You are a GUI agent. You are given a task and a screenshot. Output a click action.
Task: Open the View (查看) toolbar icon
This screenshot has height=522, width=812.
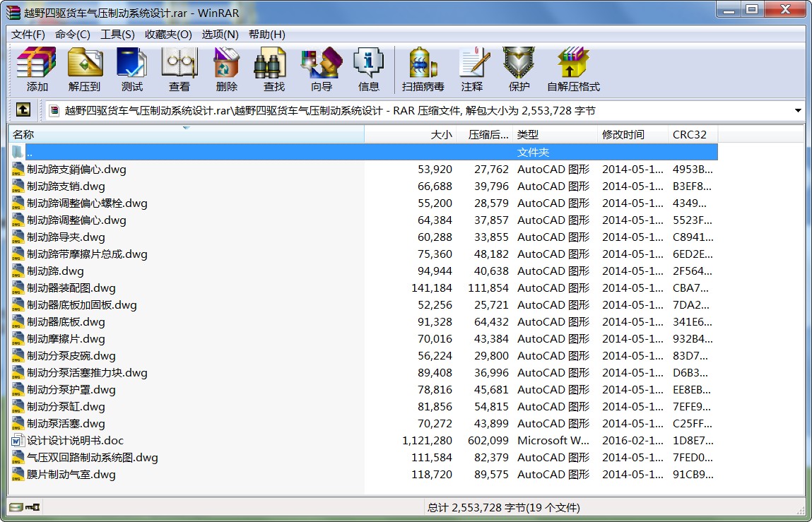179,69
